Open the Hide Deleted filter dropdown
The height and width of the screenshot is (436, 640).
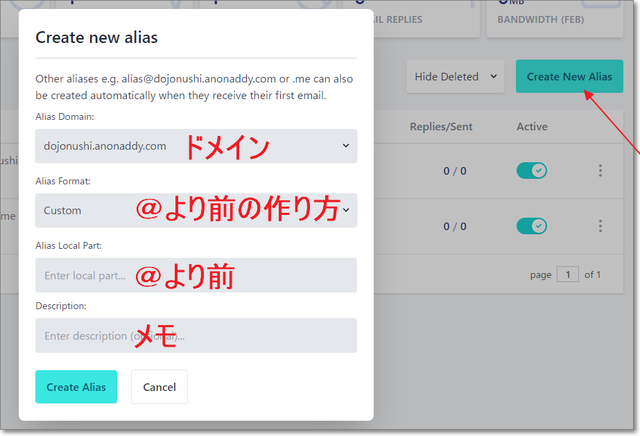tap(455, 77)
